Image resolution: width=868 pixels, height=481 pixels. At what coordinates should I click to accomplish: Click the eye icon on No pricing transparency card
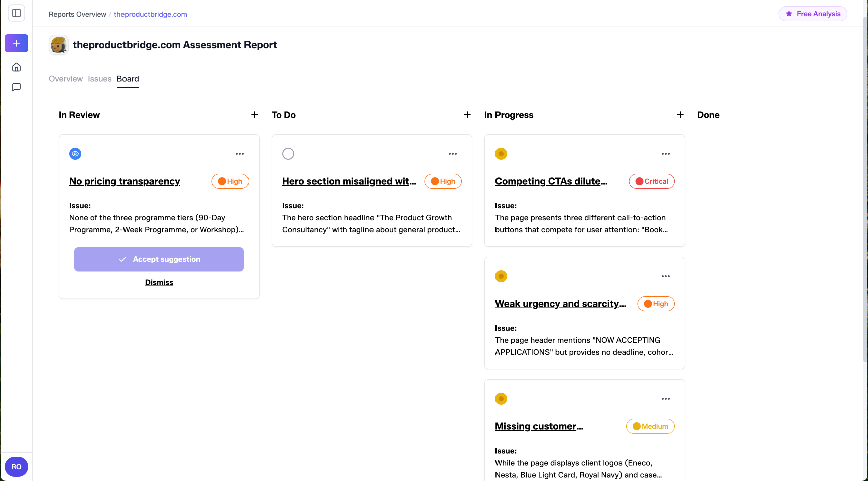[75, 154]
